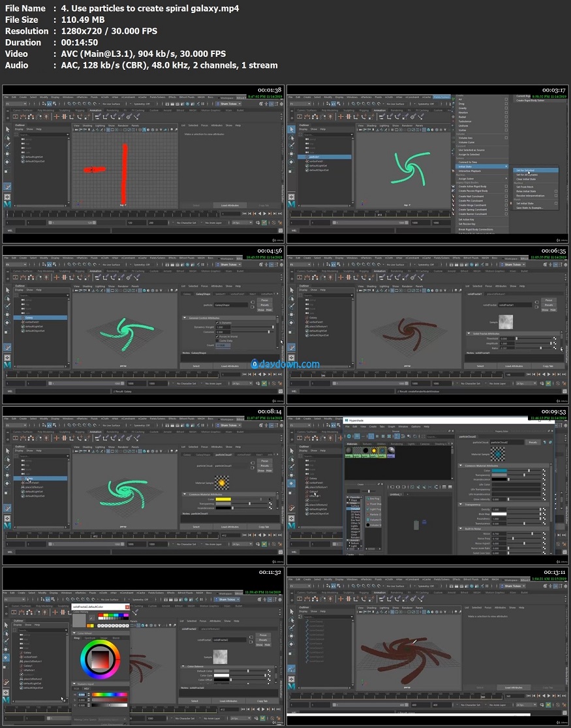Open Graph menu in Hypershade window

(392, 426)
